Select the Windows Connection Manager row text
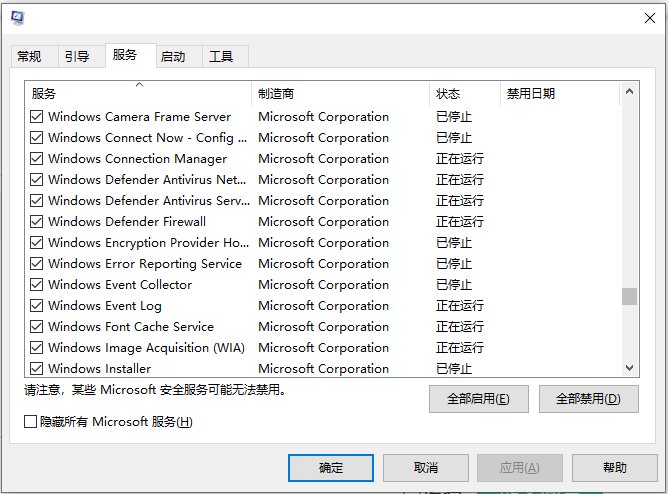 coord(137,159)
